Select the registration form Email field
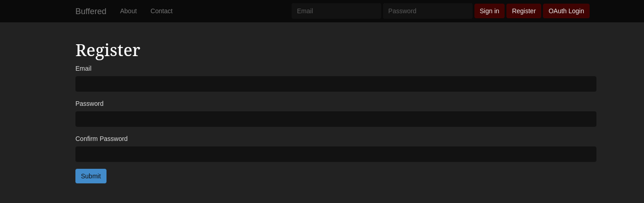The width and height of the screenshot is (644, 203). (x=335, y=84)
